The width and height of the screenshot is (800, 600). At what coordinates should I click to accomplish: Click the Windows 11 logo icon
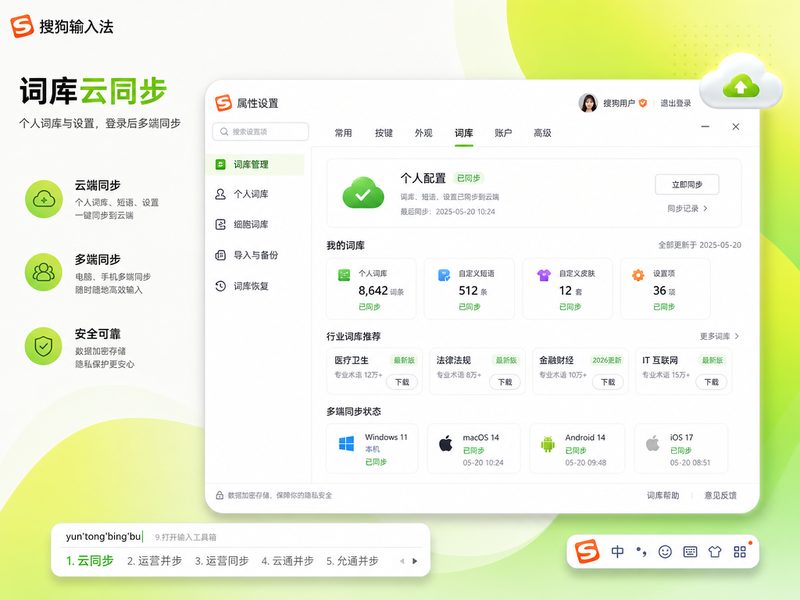pos(346,443)
